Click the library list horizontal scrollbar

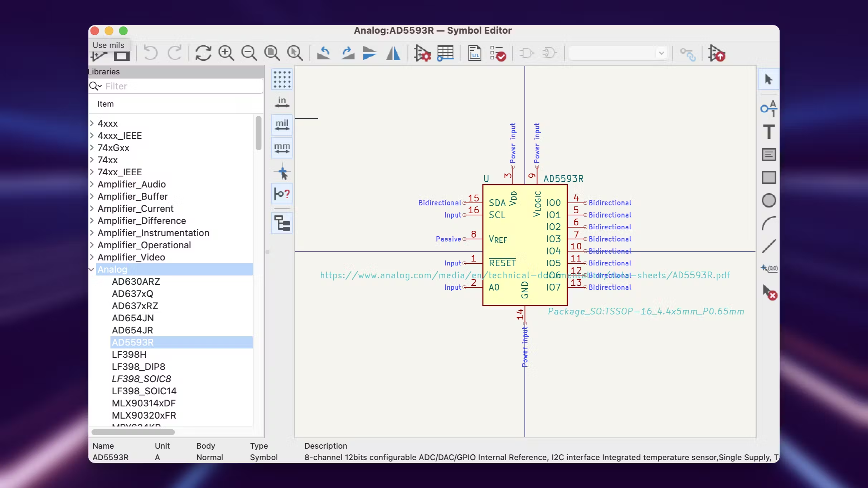click(x=133, y=432)
